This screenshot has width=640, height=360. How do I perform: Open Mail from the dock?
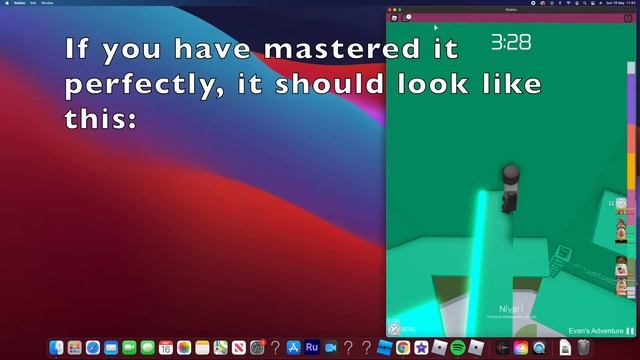click(111, 348)
